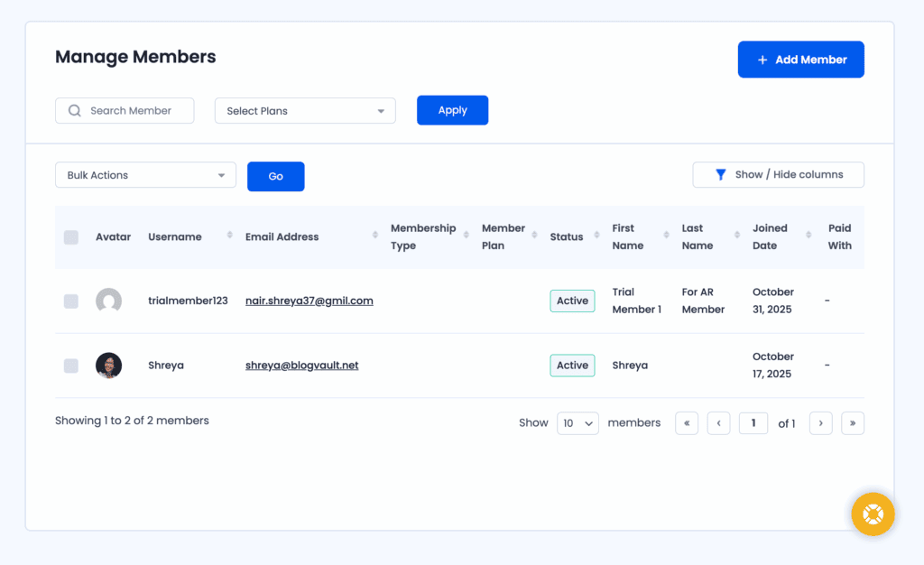Open the members-per-page 10 dropdown
The image size is (924, 565).
tap(577, 423)
